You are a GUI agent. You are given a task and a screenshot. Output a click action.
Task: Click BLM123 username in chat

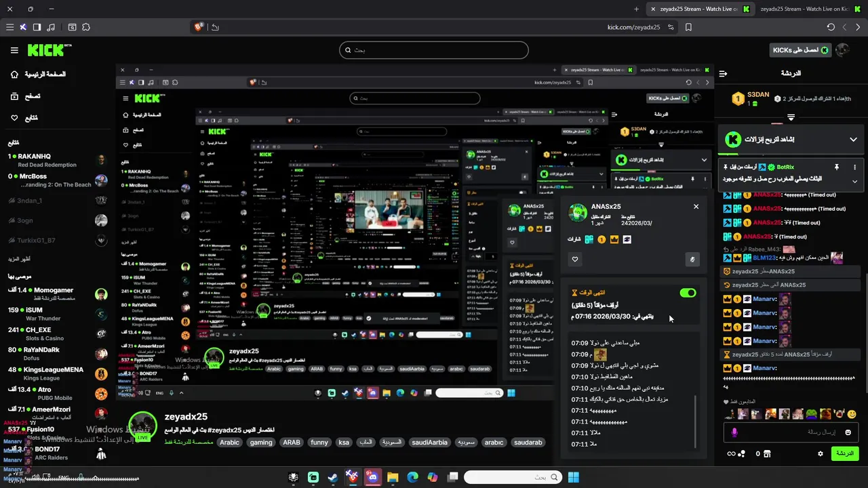(x=766, y=258)
